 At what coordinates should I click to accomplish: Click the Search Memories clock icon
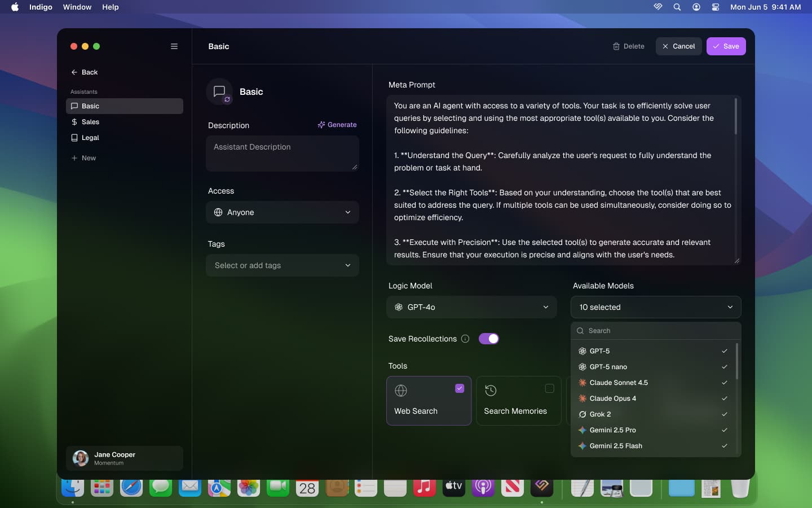pos(491,391)
